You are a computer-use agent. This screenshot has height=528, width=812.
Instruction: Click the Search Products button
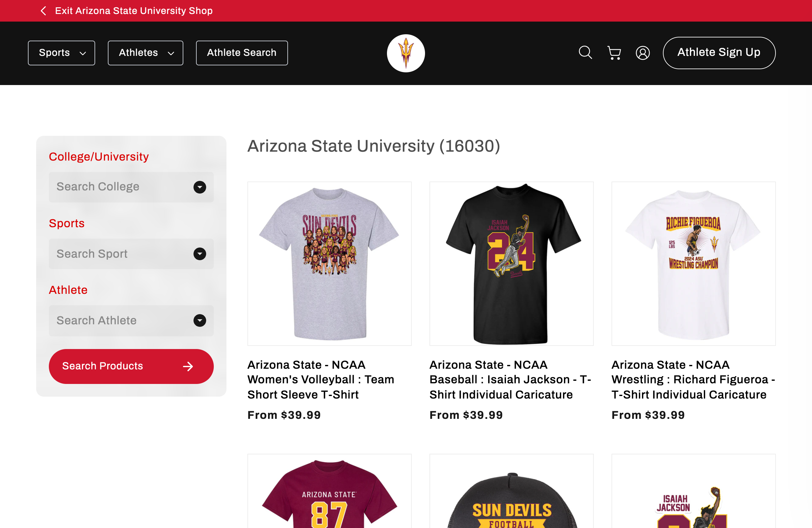[x=131, y=366]
